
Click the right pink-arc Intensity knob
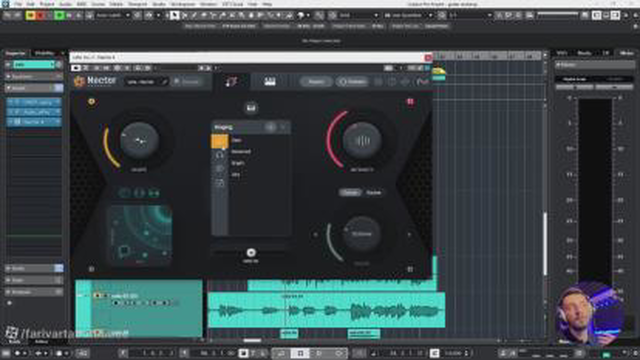(362, 140)
